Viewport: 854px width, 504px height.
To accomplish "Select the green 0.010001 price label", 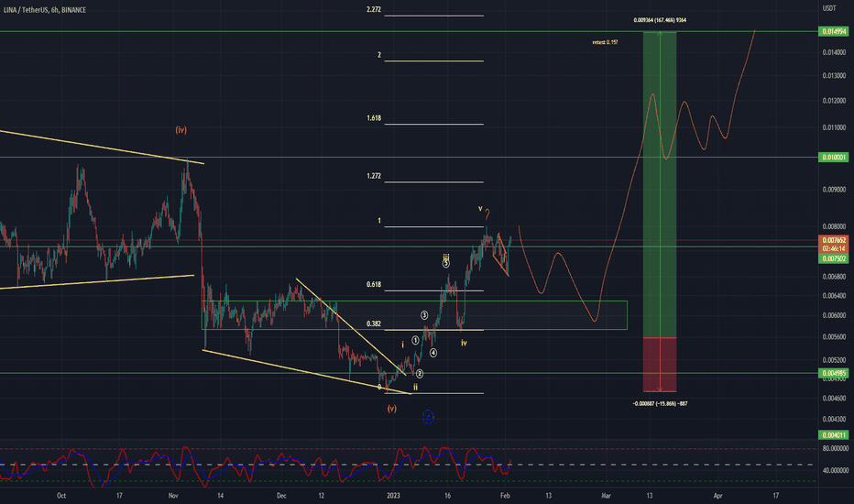I will pyautogui.click(x=834, y=157).
